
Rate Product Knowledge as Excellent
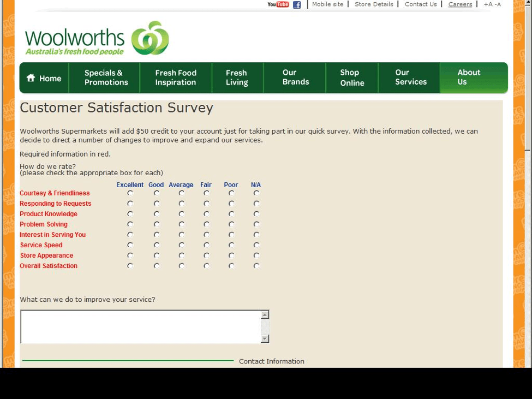[x=130, y=214]
